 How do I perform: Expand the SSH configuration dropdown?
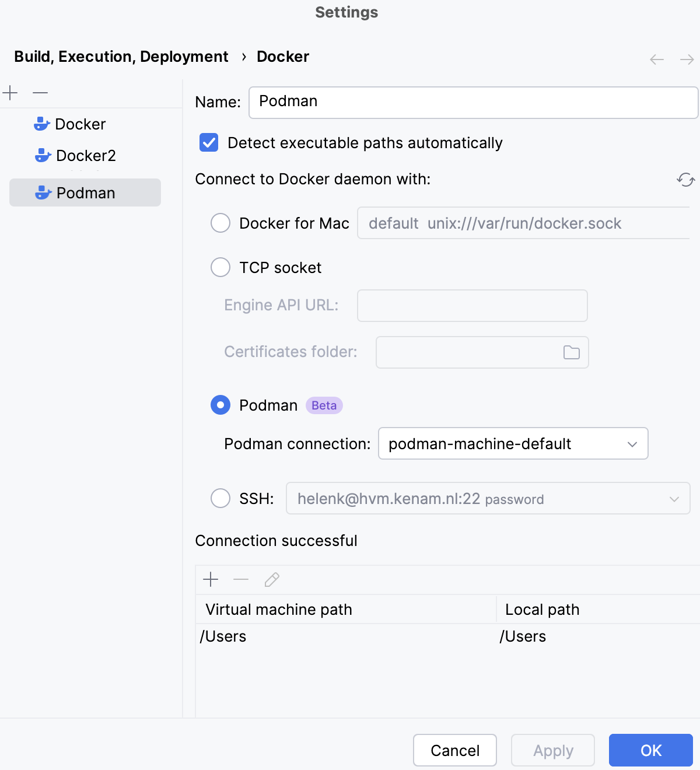674,499
